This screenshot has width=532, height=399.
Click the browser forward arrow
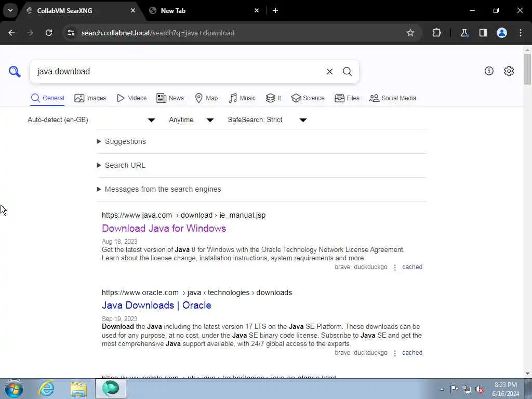30,33
